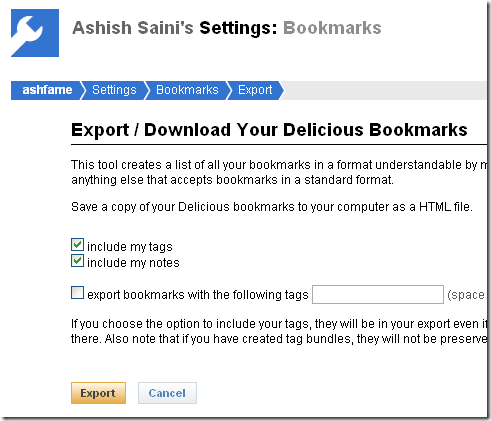
Task: Select the Export breadcrumb
Action: coord(255,90)
